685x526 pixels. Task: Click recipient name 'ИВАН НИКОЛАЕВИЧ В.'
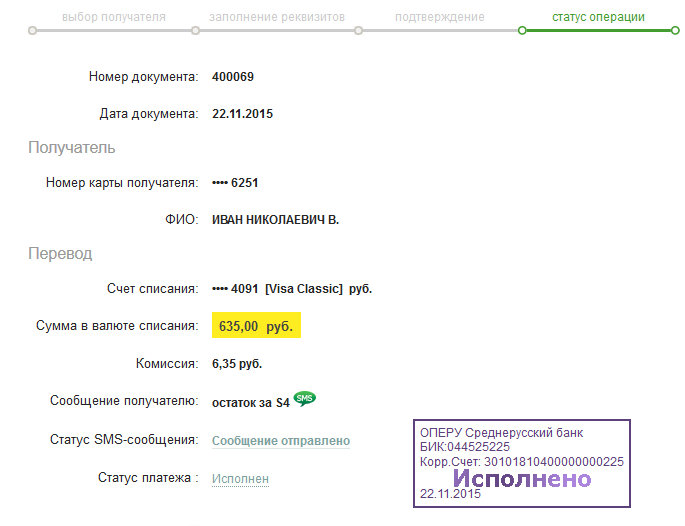tap(275, 220)
